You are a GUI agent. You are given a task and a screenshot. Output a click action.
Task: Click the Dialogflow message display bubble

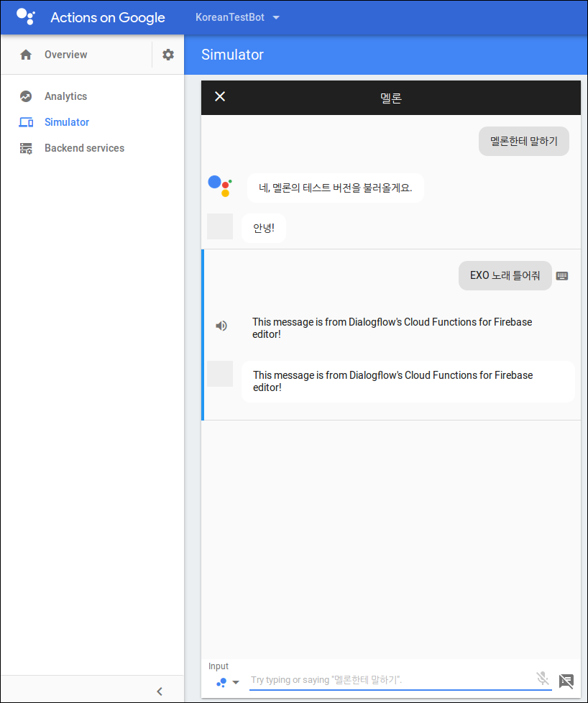pos(408,381)
